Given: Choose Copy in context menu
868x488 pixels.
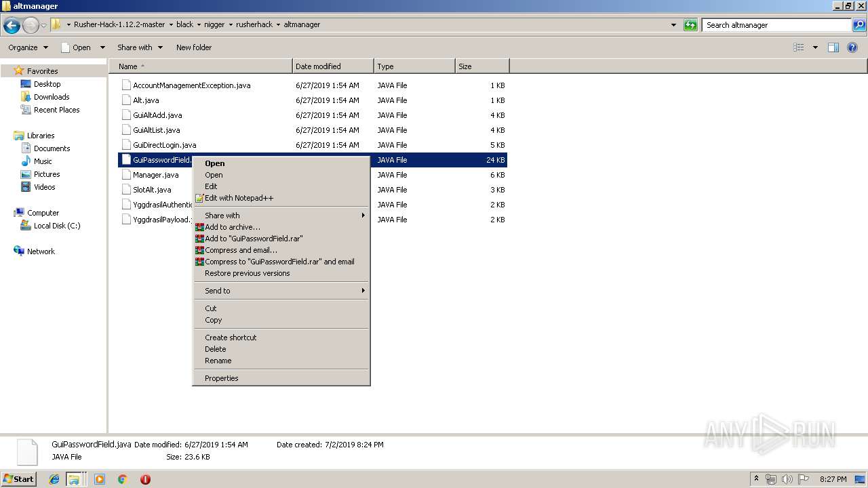Looking at the screenshot, I should coord(281,320).
